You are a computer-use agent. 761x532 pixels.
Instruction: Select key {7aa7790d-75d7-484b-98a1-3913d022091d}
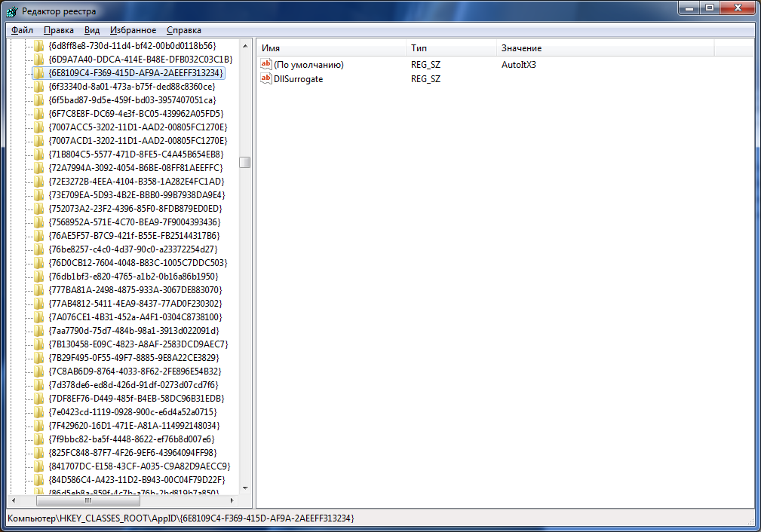click(134, 331)
